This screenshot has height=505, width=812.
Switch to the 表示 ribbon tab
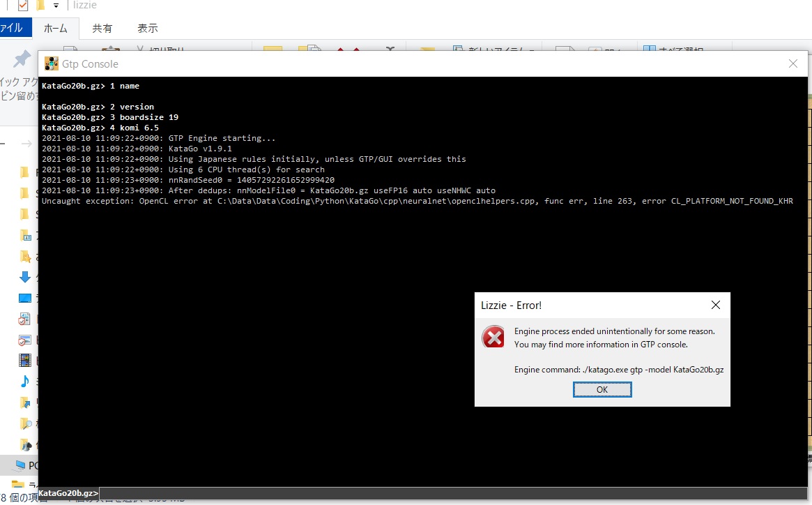click(148, 29)
